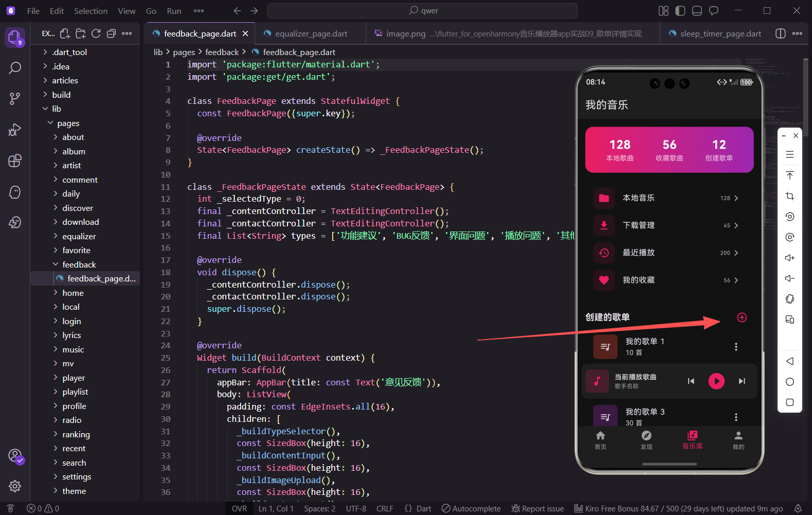Skip to next track in mini player
This screenshot has width=812, height=515.
click(x=742, y=381)
